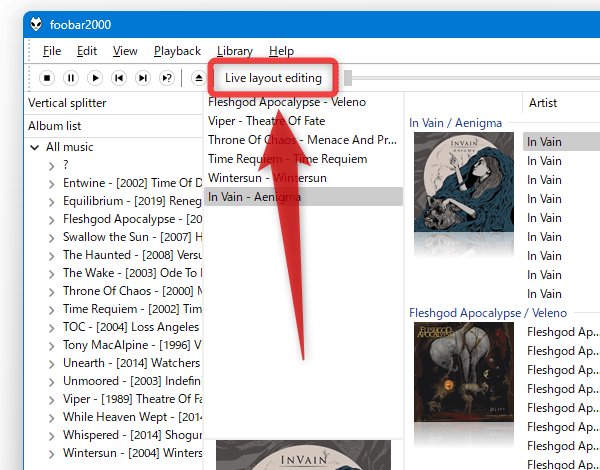Click the Fleshgod Apocalypse / Veleno group header
This screenshot has width=600, height=470.
tap(488, 313)
